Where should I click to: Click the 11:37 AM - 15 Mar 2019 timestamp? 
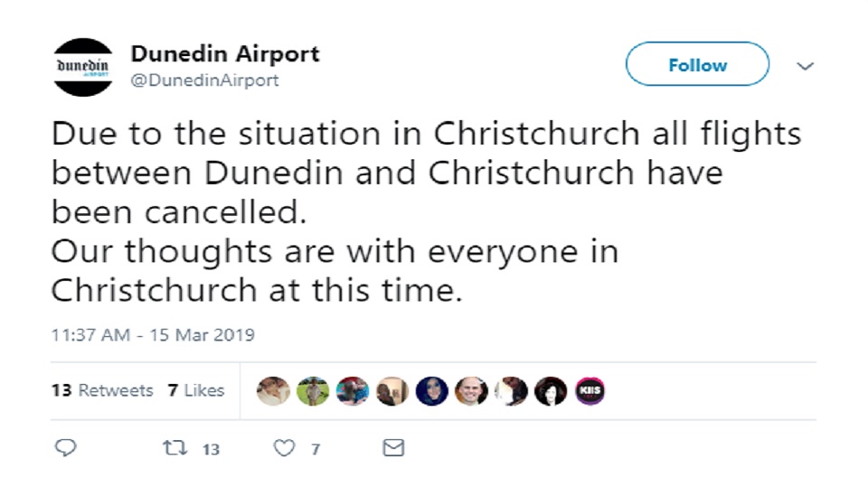pos(153,335)
